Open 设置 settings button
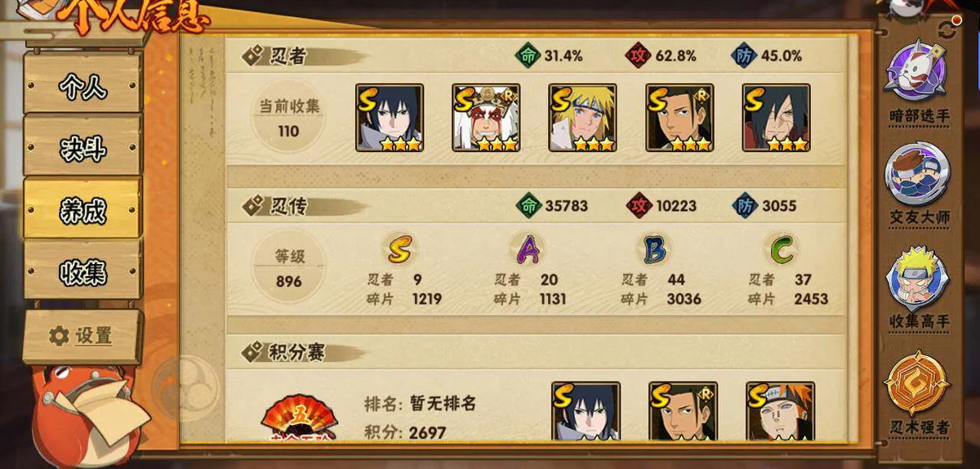The image size is (980, 469). click(82, 336)
